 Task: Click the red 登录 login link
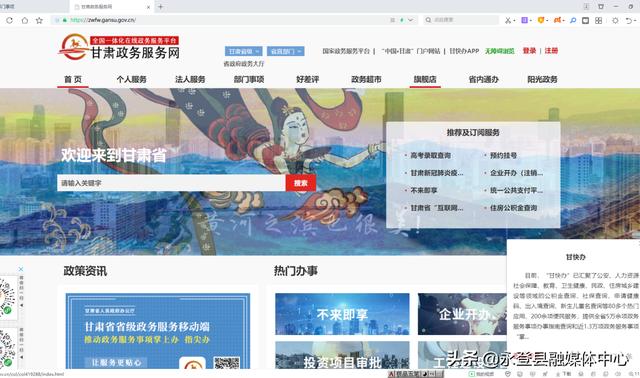coord(529,51)
